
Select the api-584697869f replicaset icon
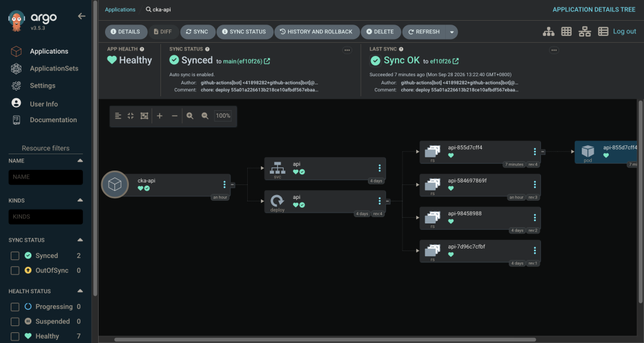(433, 184)
